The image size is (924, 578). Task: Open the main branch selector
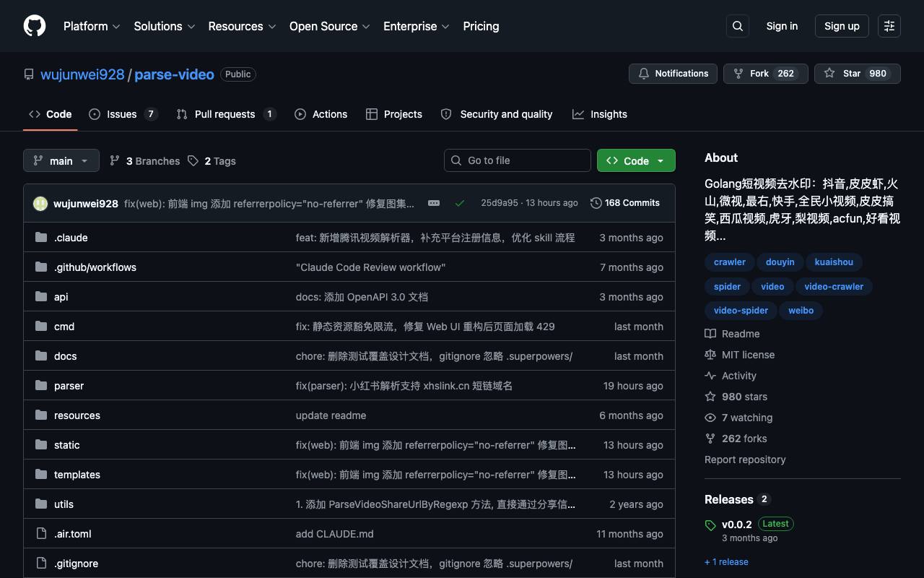61,160
